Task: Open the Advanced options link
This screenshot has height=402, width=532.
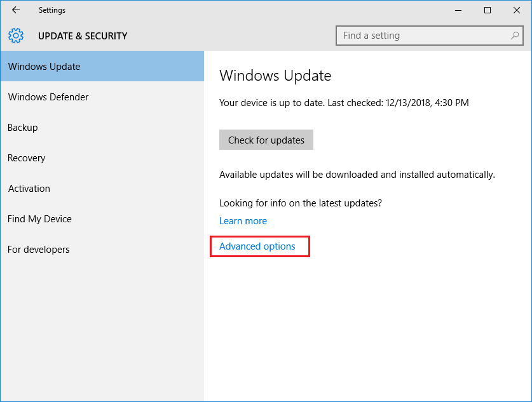Action: pyautogui.click(x=257, y=246)
